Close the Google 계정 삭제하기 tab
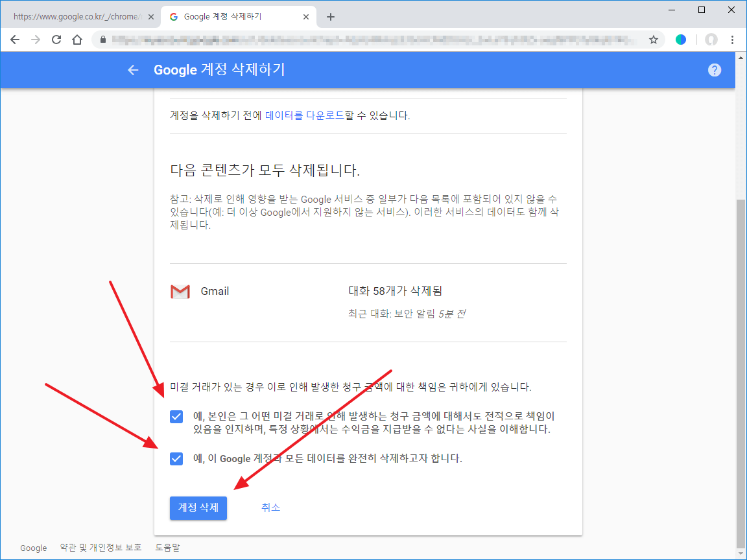747x560 pixels. pos(306,17)
